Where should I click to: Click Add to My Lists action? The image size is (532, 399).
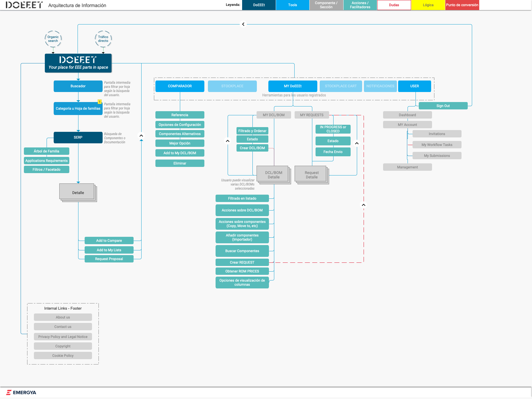point(109,250)
